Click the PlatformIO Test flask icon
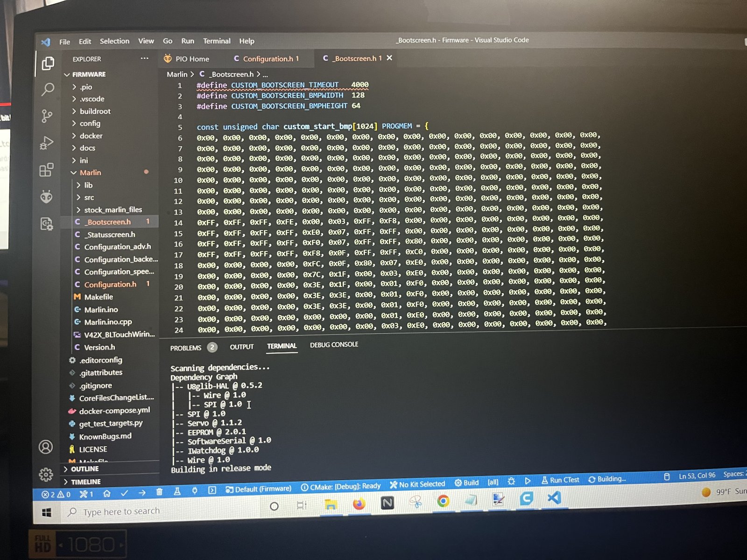Viewport: 747px width, 560px height. (177, 491)
